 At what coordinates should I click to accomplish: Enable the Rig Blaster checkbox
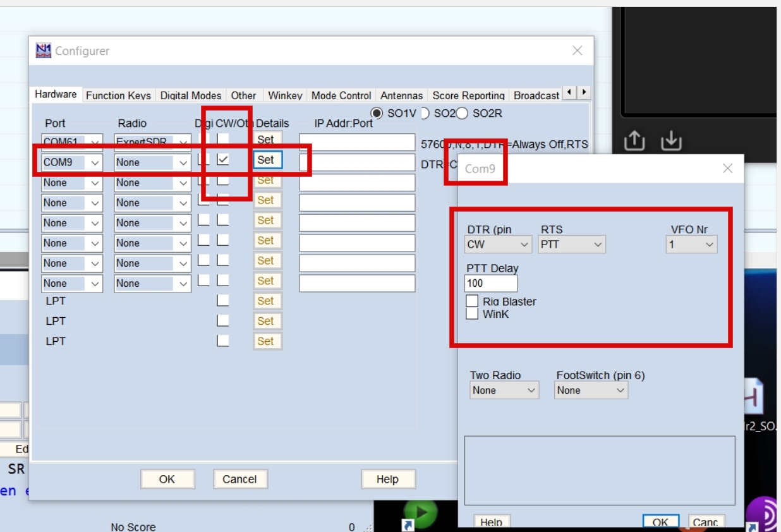click(472, 301)
